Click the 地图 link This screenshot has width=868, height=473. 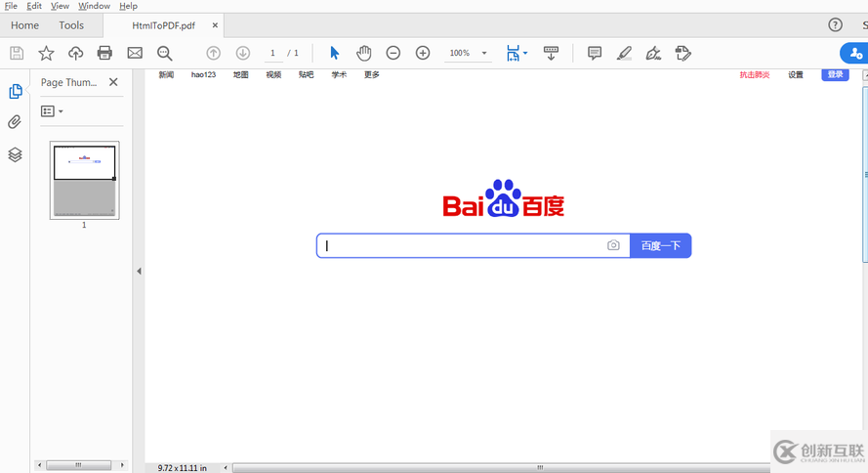point(241,75)
